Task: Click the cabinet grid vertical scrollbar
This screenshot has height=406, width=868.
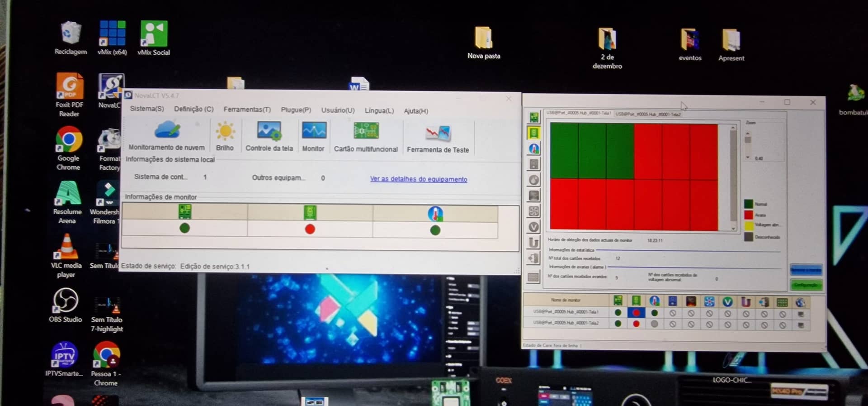Action: pos(733,179)
